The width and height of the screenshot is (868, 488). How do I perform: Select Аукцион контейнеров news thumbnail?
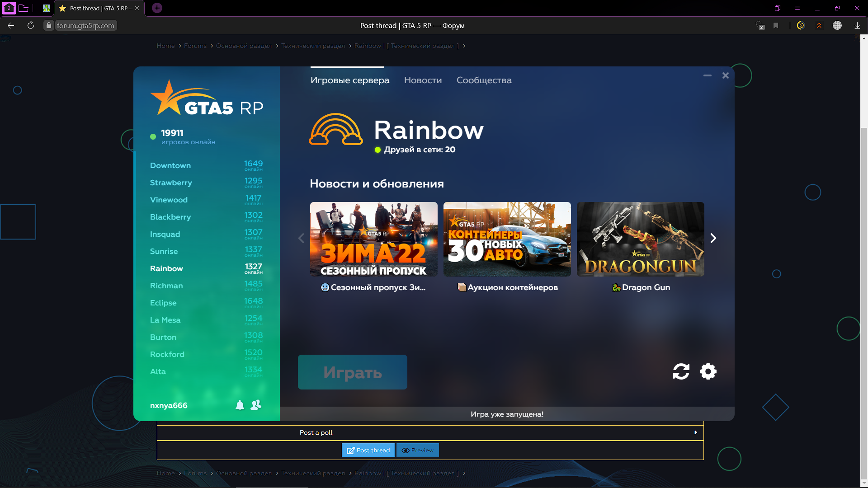click(x=507, y=238)
